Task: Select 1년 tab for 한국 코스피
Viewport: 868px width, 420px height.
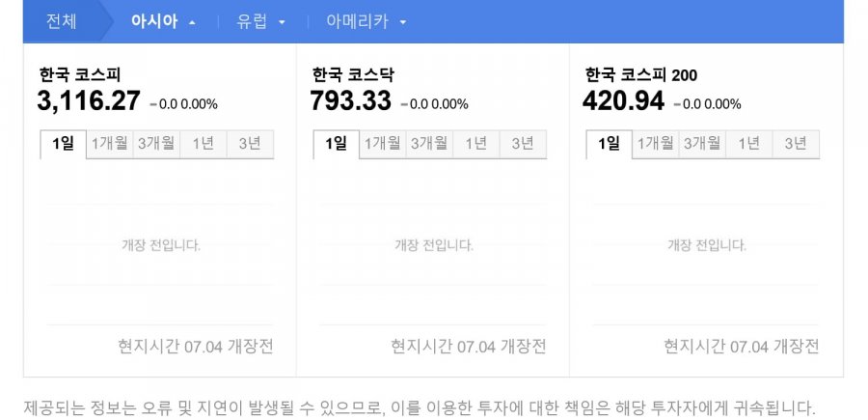Action: tap(203, 144)
